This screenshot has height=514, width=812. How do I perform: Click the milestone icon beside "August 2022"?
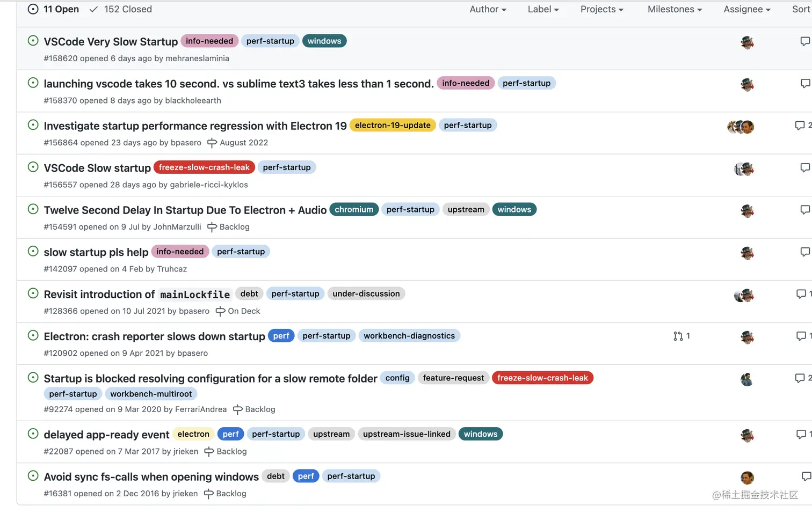coord(212,143)
